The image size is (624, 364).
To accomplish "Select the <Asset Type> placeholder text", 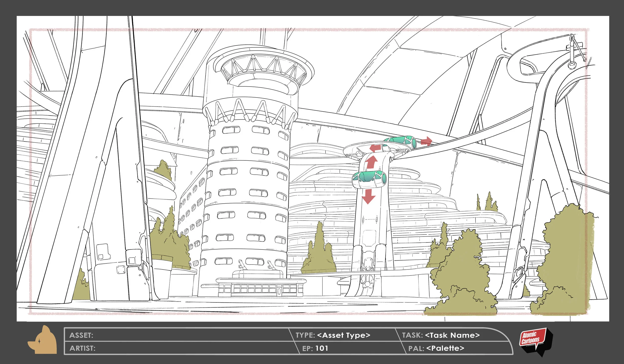I will tap(343, 335).
